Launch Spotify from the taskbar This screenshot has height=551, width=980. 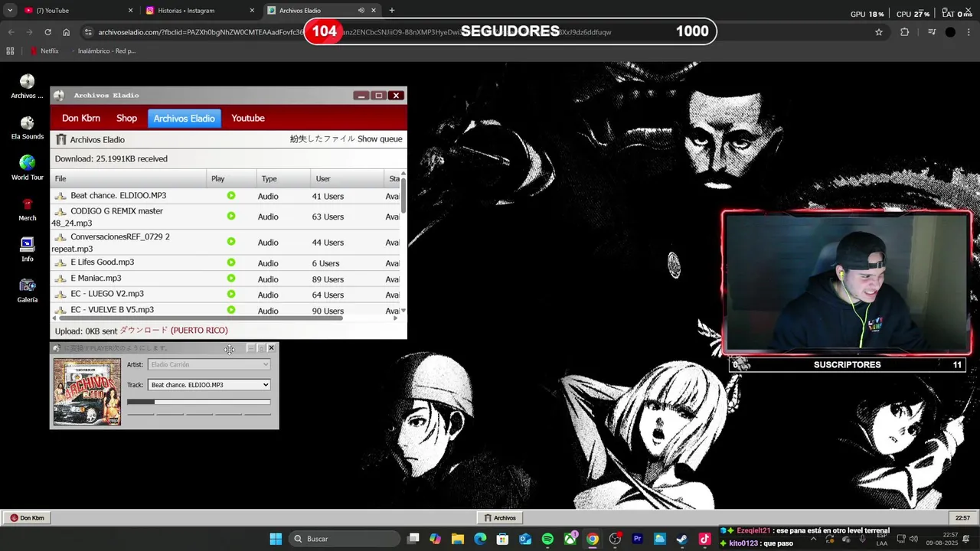[547, 539]
